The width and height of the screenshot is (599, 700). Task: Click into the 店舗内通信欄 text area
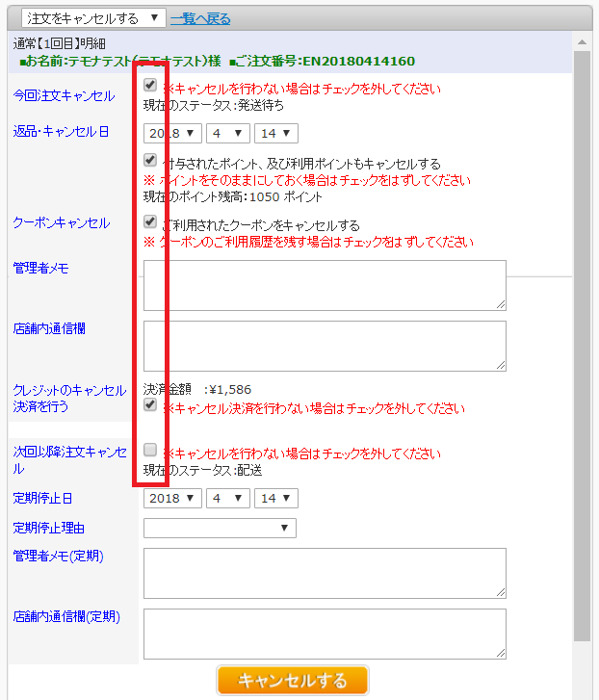pyautogui.click(x=325, y=345)
